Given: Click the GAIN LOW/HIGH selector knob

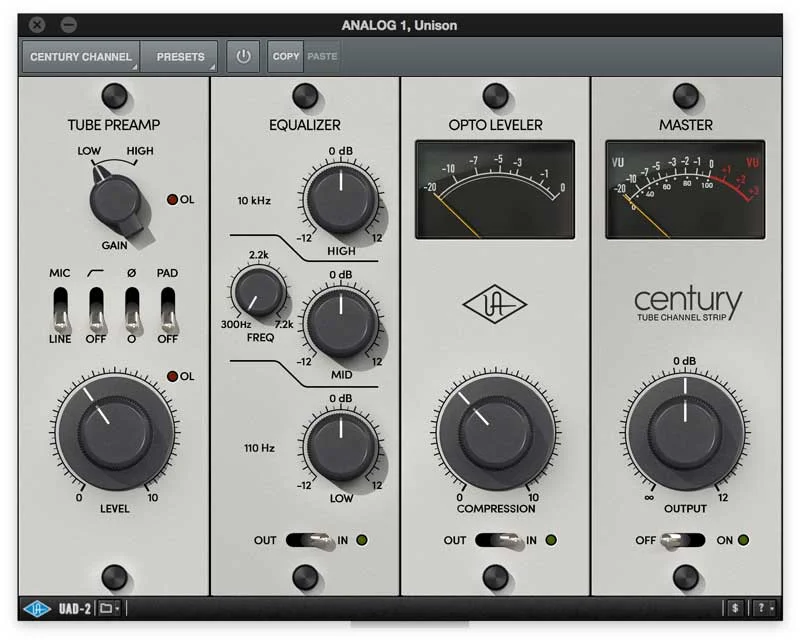Looking at the screenshot, I should point(115,202).
